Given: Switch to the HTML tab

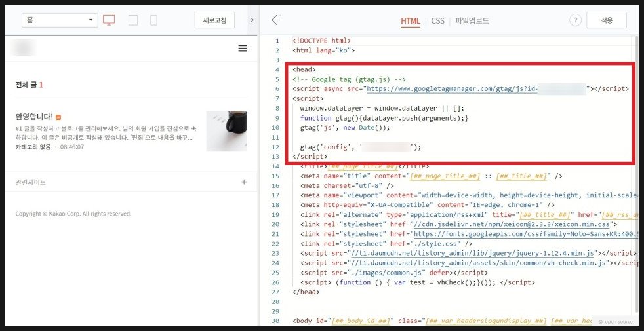Looking at the screenshot, I should click(411, 21).
